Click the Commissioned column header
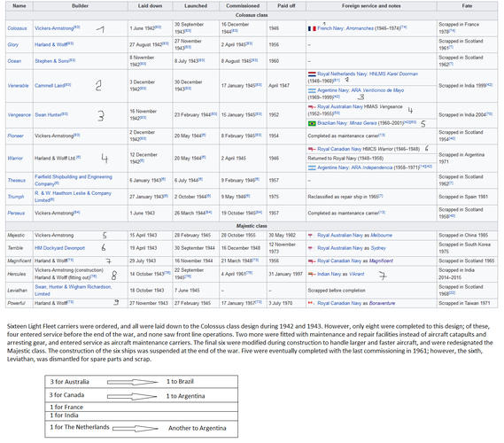This screenshot has width=504, height=443. (243, 6)
